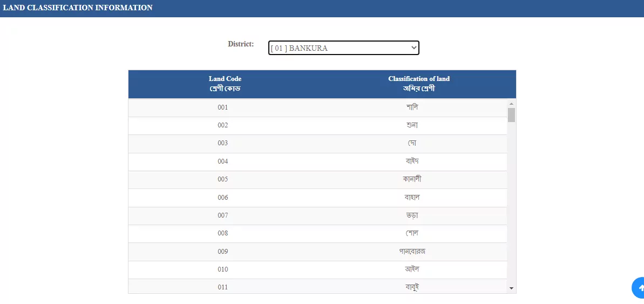Screen dimensions: 644x304
Task: Click the classification text in row 003
Action: click(x=412, y=143)
